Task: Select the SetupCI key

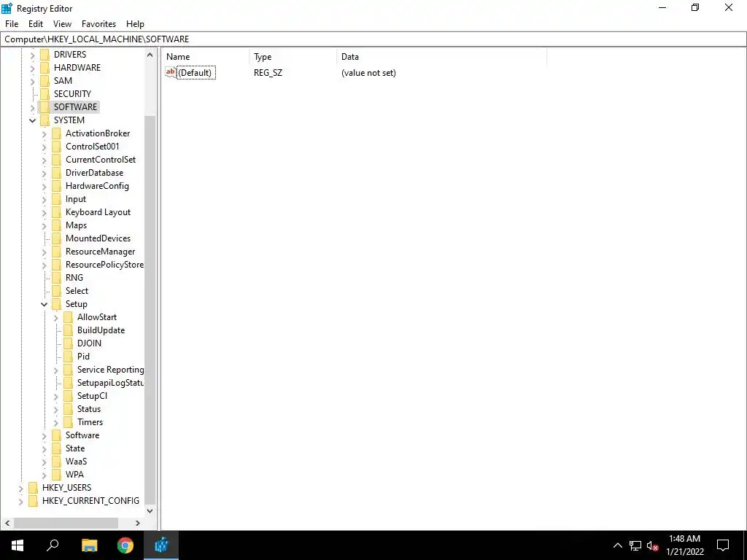Action: pos(92,396)
